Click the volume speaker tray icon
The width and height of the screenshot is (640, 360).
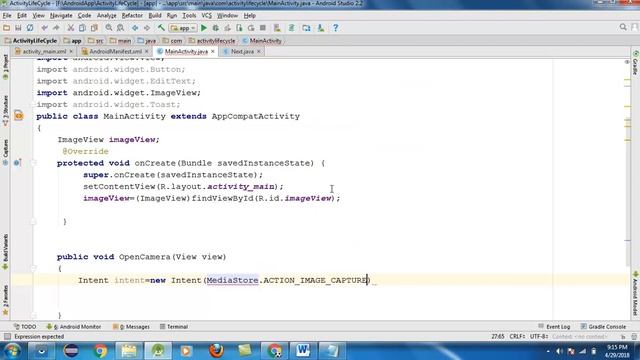click(x=560, y=351)
